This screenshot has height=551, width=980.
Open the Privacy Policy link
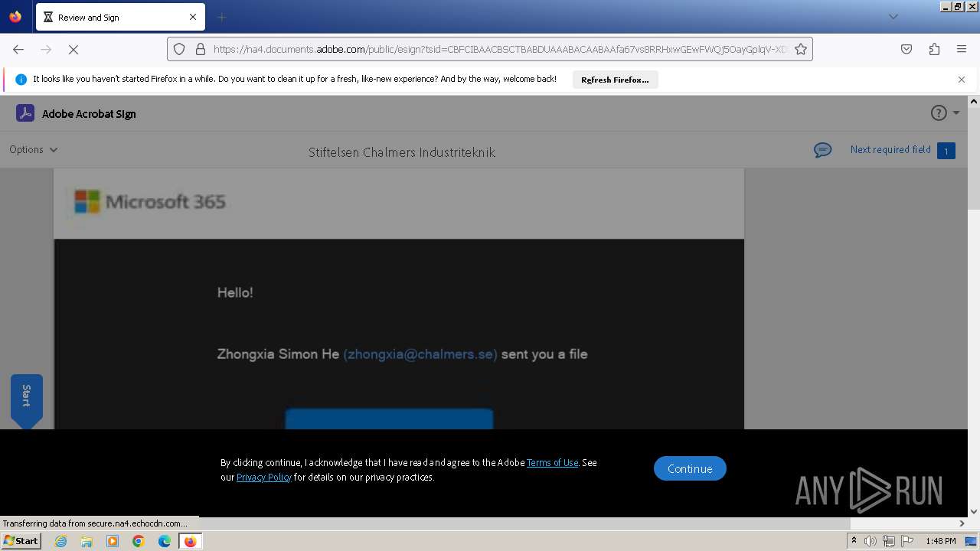[x=263, y=477]
